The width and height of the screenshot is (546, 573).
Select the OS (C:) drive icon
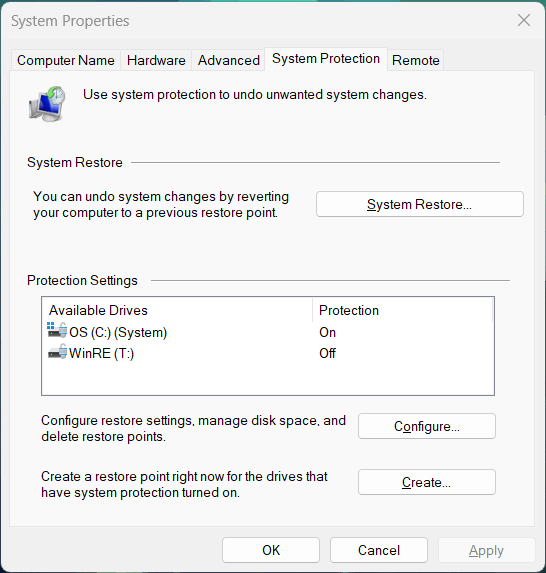click(x=57, y=330)
